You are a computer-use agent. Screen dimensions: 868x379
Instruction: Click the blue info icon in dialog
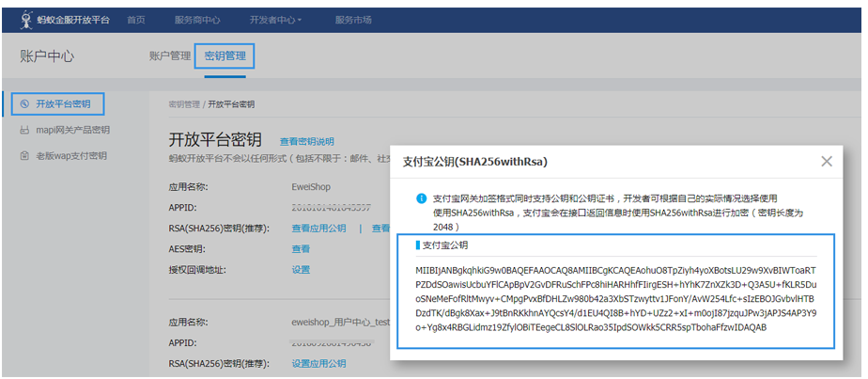(423, 197)
